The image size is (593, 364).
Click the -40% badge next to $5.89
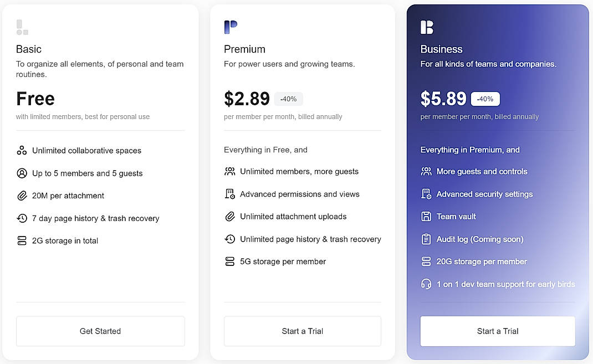(x=485, y=99)
